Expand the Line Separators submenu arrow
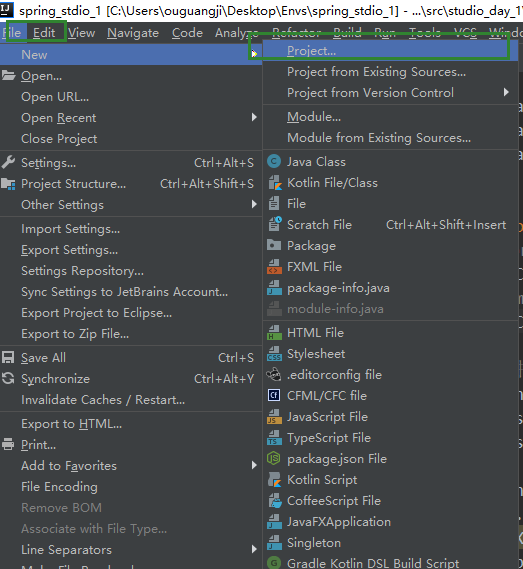This screenshot has width=523, height=569. (254, 549)
